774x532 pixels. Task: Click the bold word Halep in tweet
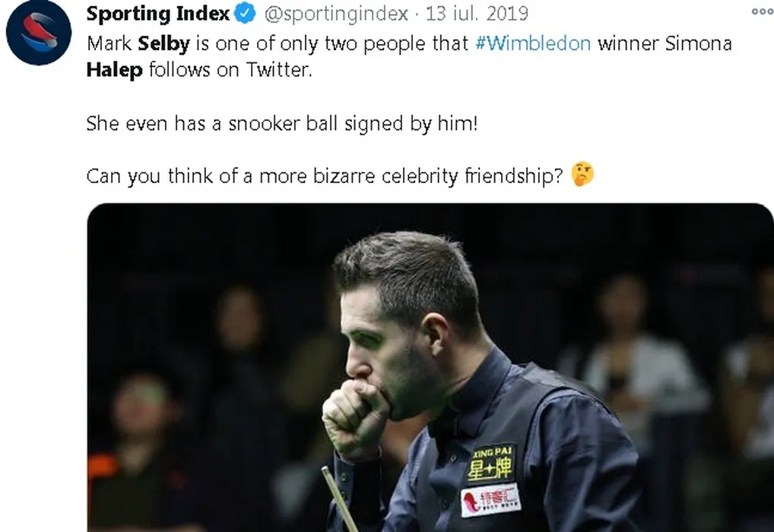pyautogui.click(x=115, y=70)
